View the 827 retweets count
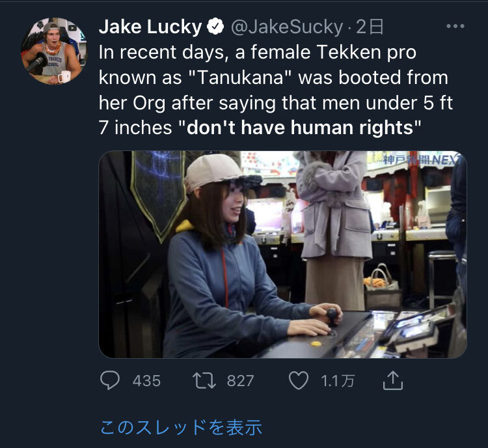Screen dimensions: 488x448 (x=240, y=381)
